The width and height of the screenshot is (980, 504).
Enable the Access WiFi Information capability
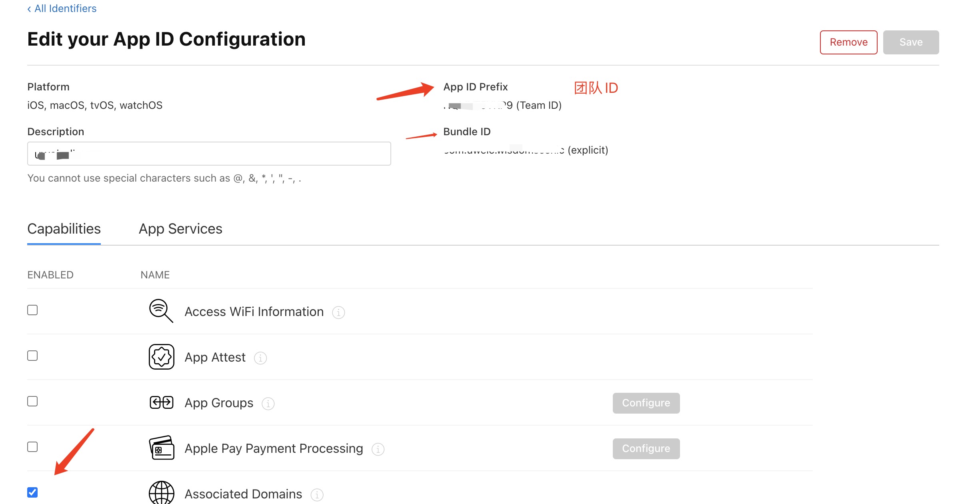point(32,310)
